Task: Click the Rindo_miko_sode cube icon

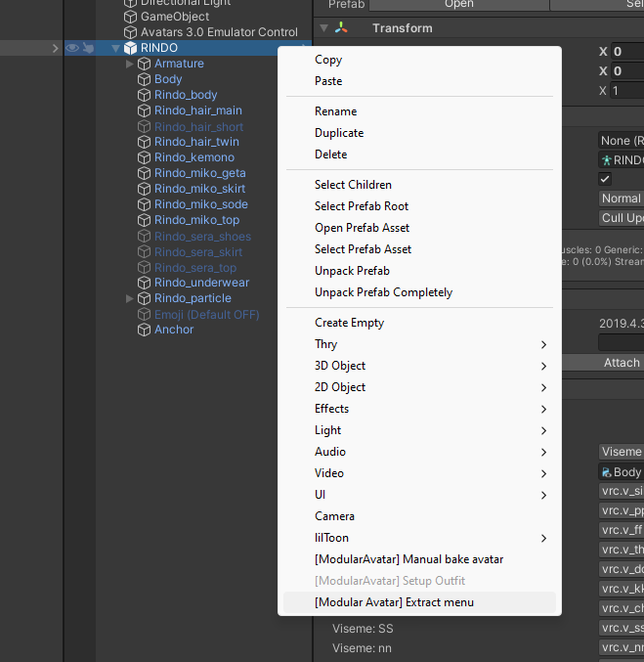Action: [144, 204]
